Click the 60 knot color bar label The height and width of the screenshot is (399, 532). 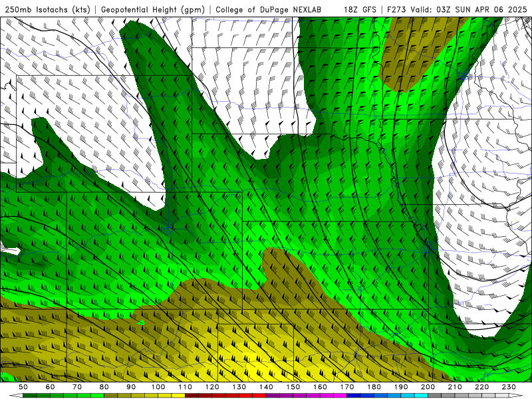tap(51, 387)
